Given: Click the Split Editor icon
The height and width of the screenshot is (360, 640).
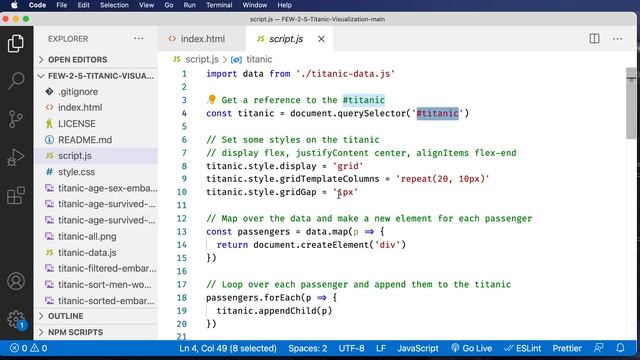Looking at the screenshot, I should click(594, 39).
